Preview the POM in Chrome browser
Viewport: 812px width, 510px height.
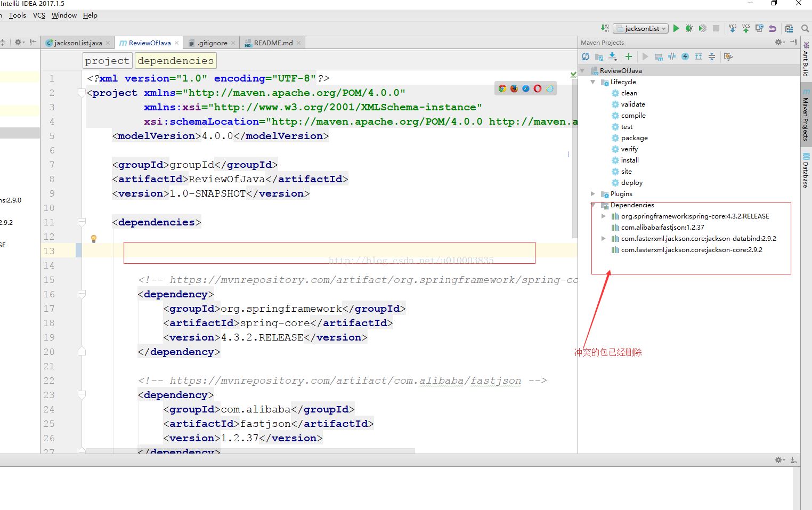502,88
